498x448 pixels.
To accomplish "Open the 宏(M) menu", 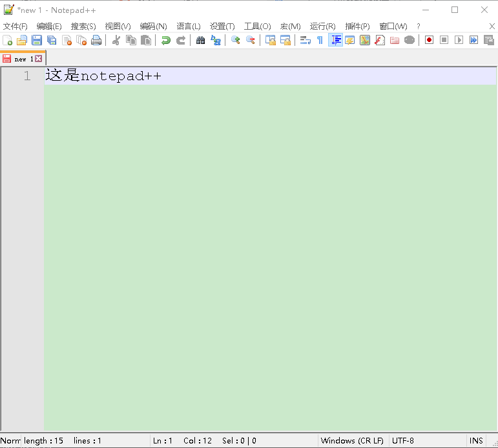I will coord(290,27).
